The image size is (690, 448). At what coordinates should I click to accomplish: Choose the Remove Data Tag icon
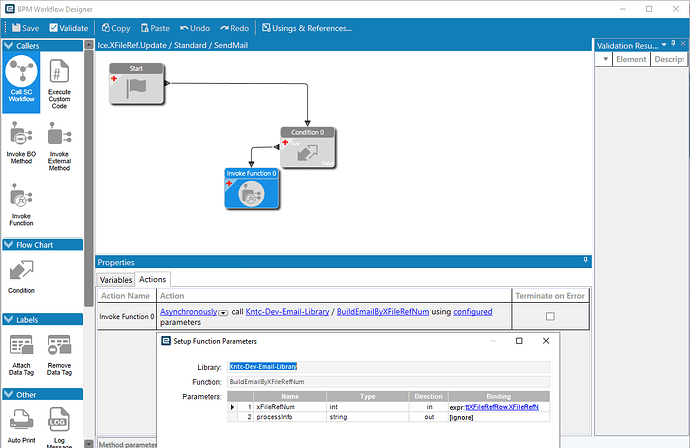[x=60, y=345]
